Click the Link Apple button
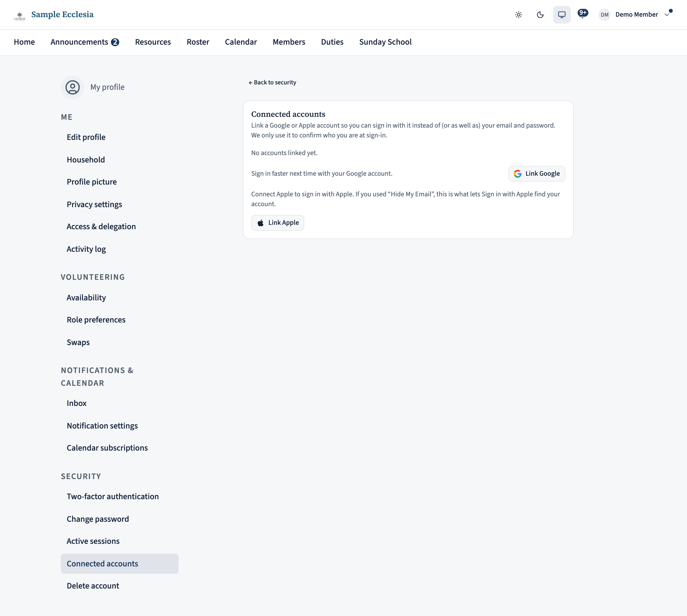The width and height of the screenshot is (687, 616). tap(277, 223)
